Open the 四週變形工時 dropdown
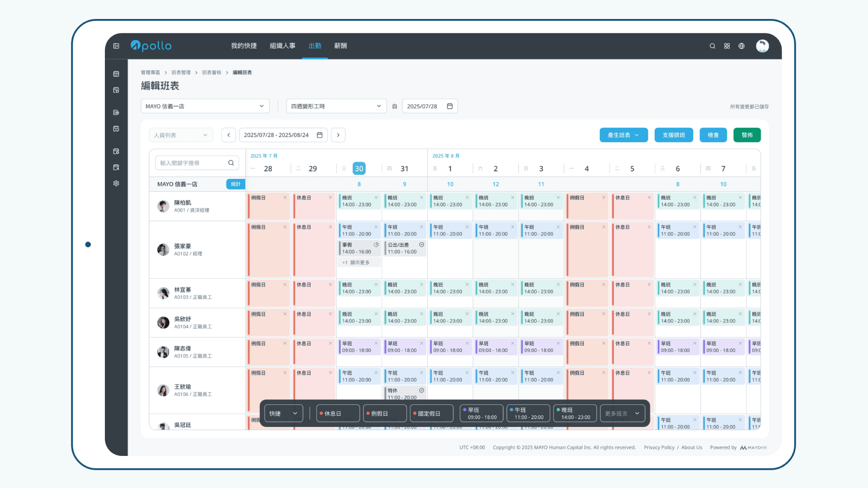868x488 pixels. pyautogui.click(x=336, y=106)
